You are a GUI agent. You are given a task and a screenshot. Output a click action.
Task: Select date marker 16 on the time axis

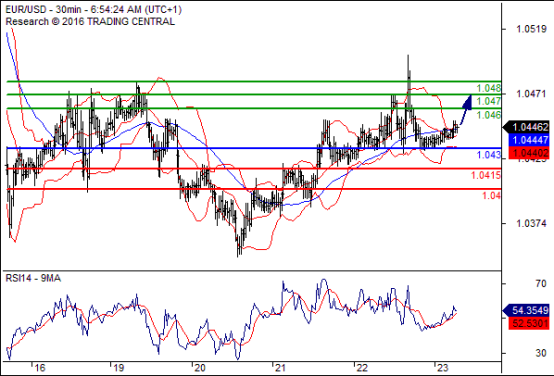pos(40,368)
